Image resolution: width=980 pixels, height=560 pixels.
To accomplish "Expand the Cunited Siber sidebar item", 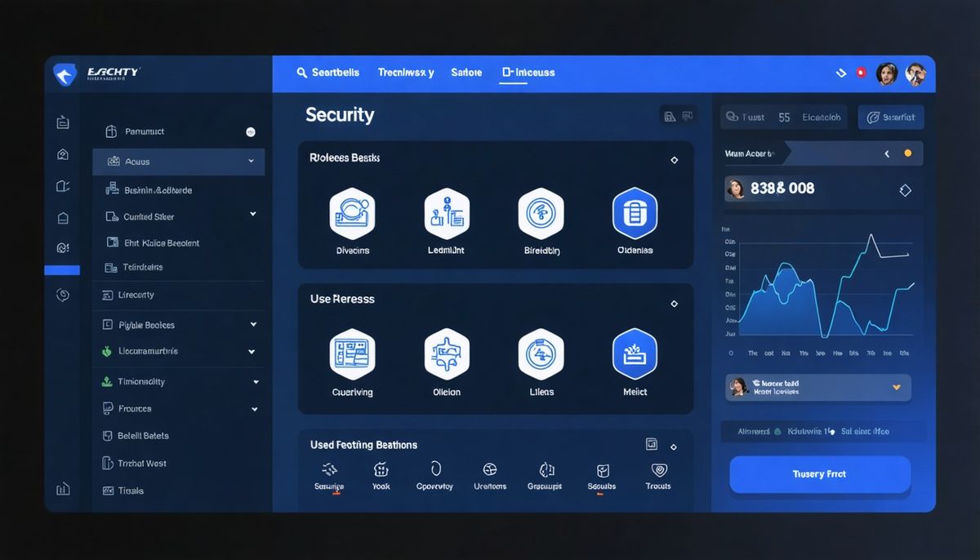I will coord(252,215).
